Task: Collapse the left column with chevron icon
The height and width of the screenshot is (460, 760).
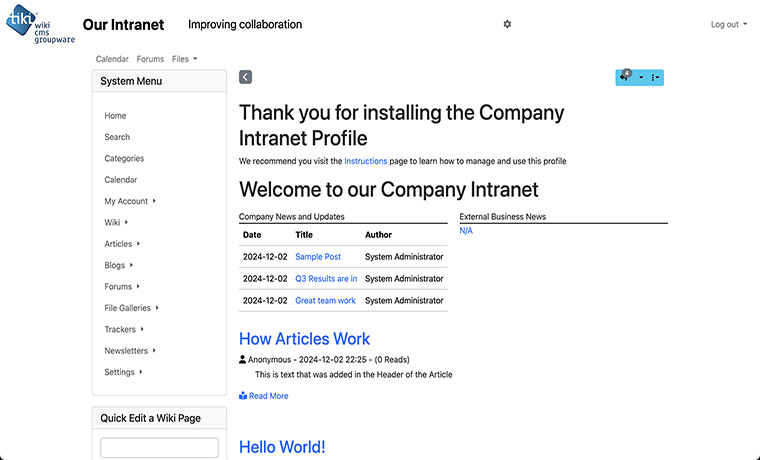Action: 246,77
